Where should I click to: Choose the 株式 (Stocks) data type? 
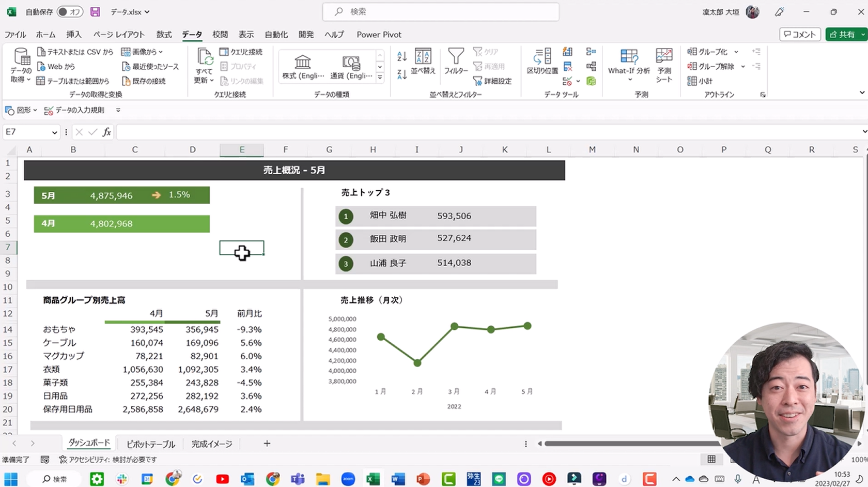[303, 66]
